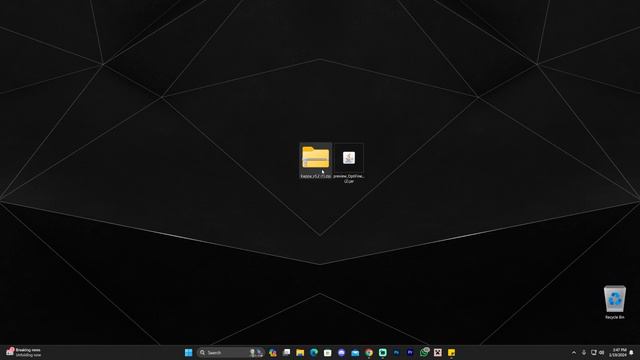Open File Explorer from the taskbar
The width and height of the screenshot is (640, 360).
point(300,353)
